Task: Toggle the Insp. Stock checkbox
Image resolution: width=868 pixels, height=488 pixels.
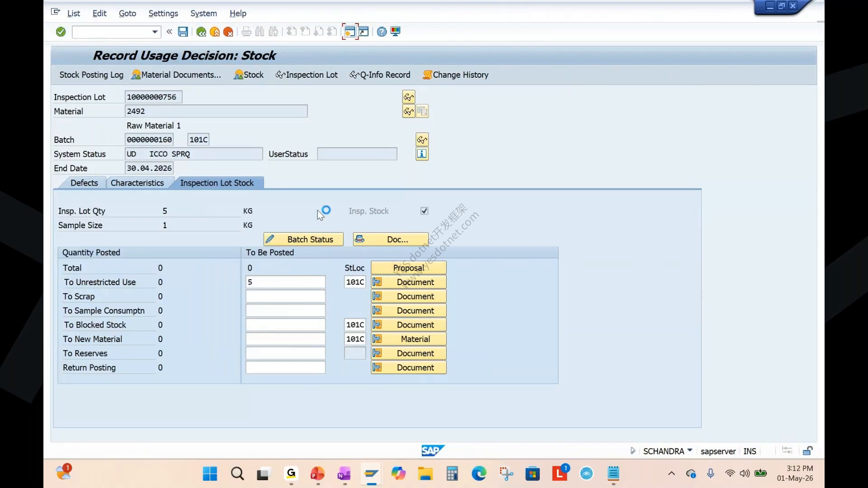Action: click(x=424, y=211)
